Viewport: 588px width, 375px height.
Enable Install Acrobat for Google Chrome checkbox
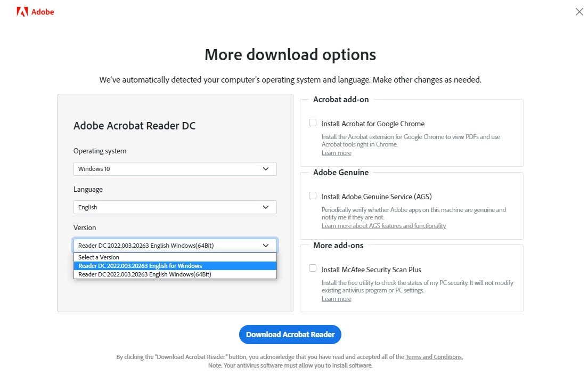click(x=312, y=123)
